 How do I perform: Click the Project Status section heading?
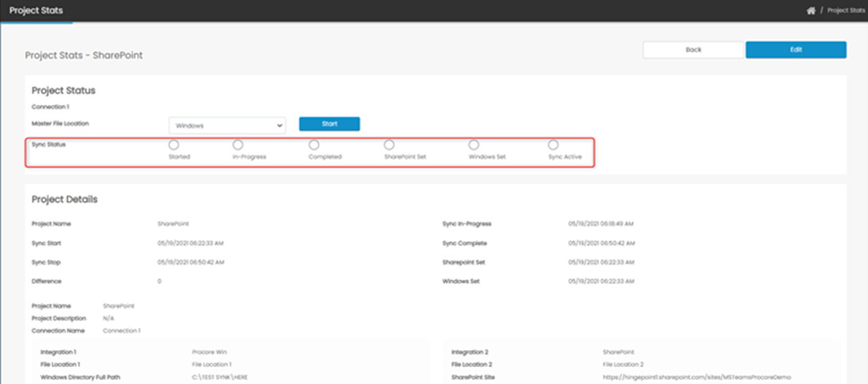(x=64, y=90)
